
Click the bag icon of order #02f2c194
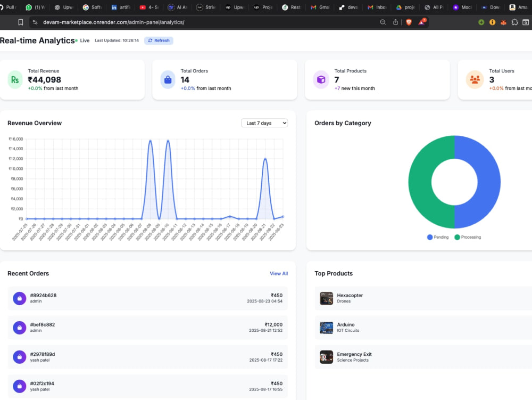tap(20, 386)
